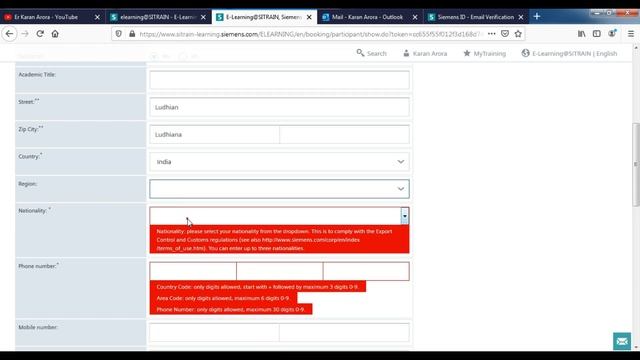The image size is (640, 360).
Task: Close the Siemens ID Email Verification tab
Action: pos(521,17)
